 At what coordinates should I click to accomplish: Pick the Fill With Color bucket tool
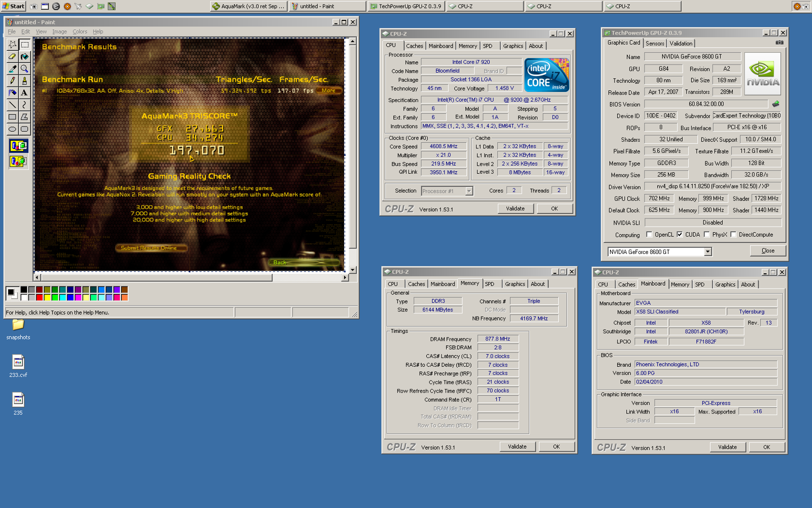(x=24, y=56)
